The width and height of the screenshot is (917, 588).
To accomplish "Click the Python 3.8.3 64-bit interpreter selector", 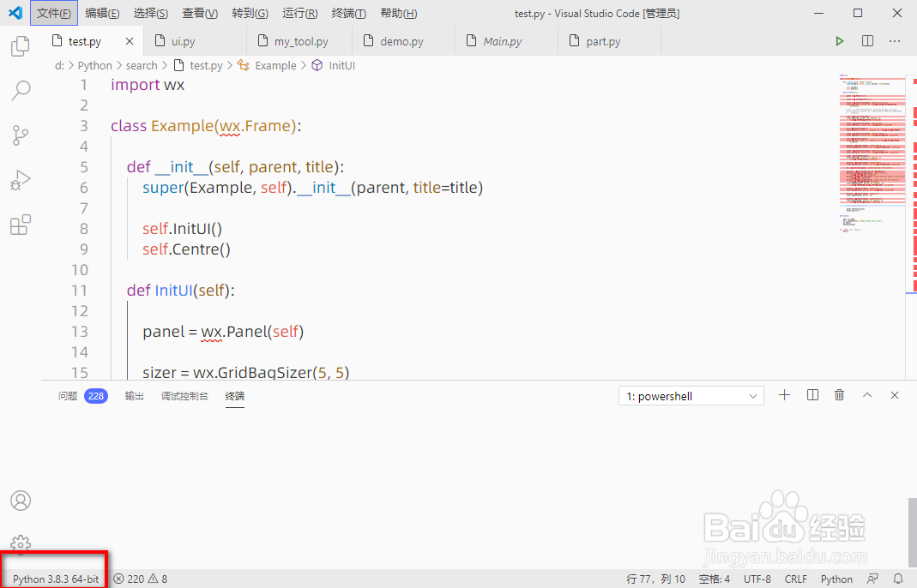I will coord(55,579).
